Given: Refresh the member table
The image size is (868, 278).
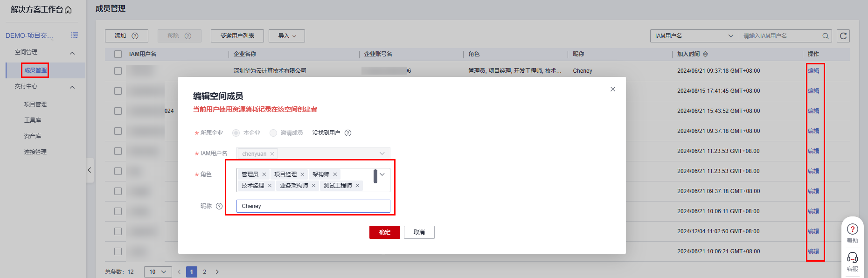Looking at the screenshot, I should click(x=843, y=36).
